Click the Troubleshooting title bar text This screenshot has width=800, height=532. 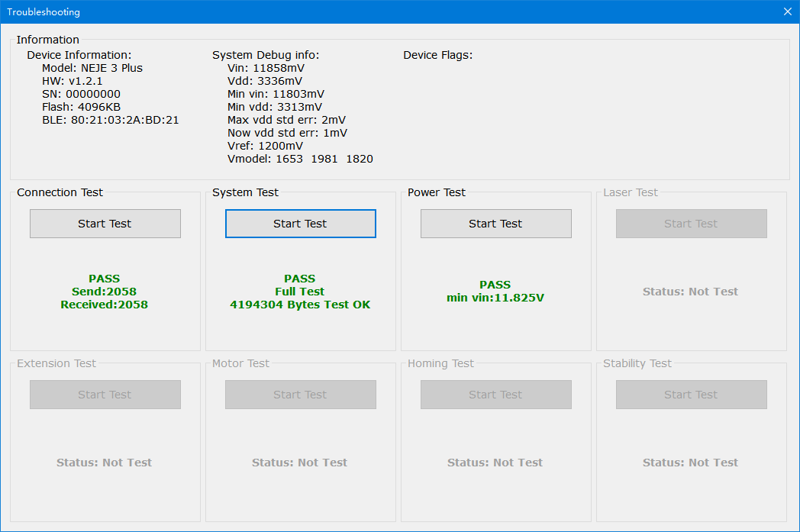coord(44,11)
